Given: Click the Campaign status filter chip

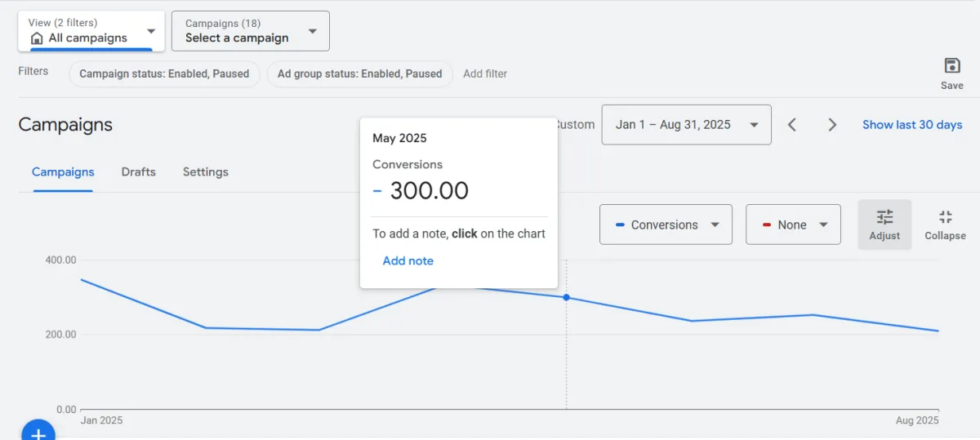Looking at the screenshot, I should pos(164,73).
